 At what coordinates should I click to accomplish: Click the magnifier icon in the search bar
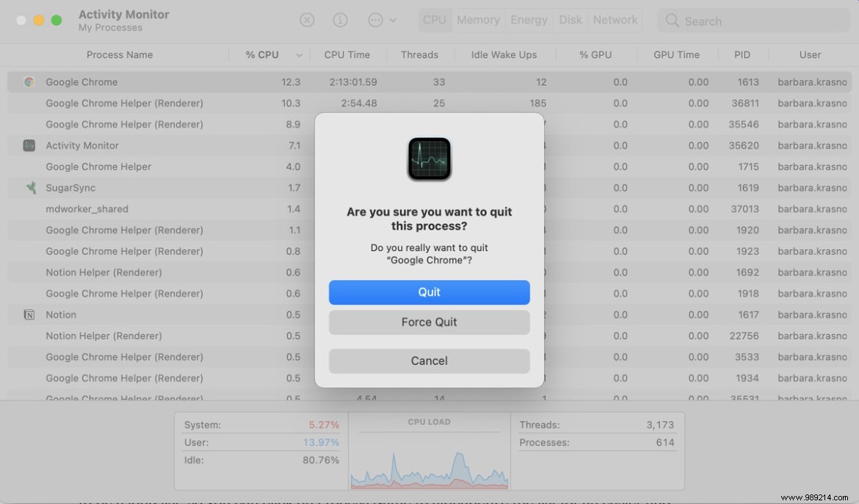pyautogui.click(x=671, y=21)
